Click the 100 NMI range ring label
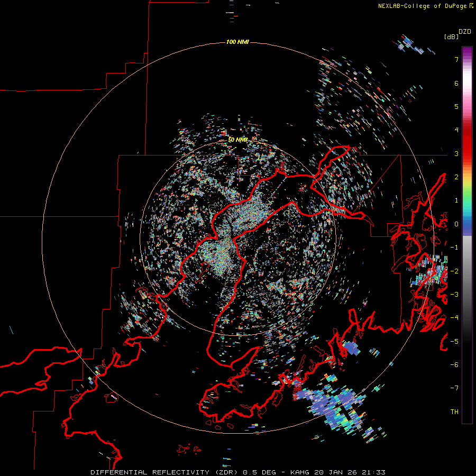The width and height of the screenshot is (476, 476). 237,42
